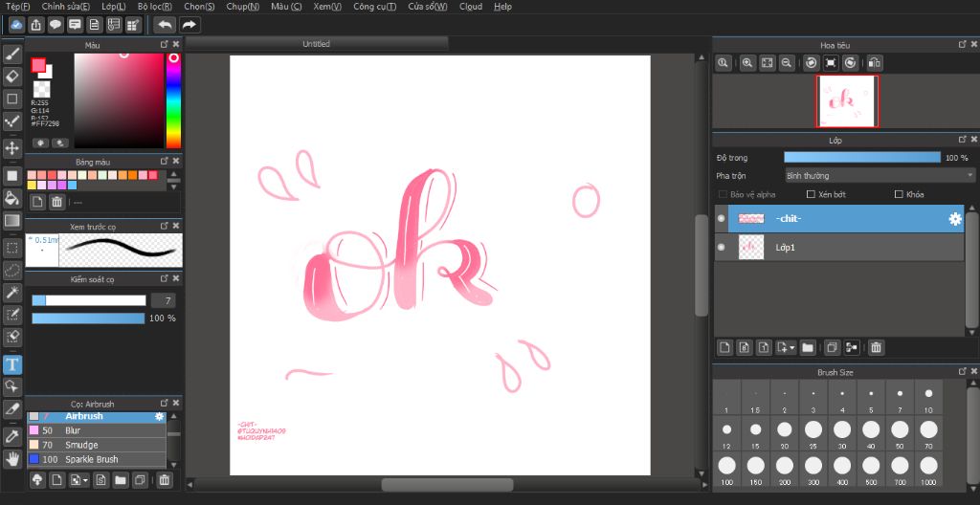Fit canvas to window in navigator
This screenshot has height=505, width=980.
[767, 63]
